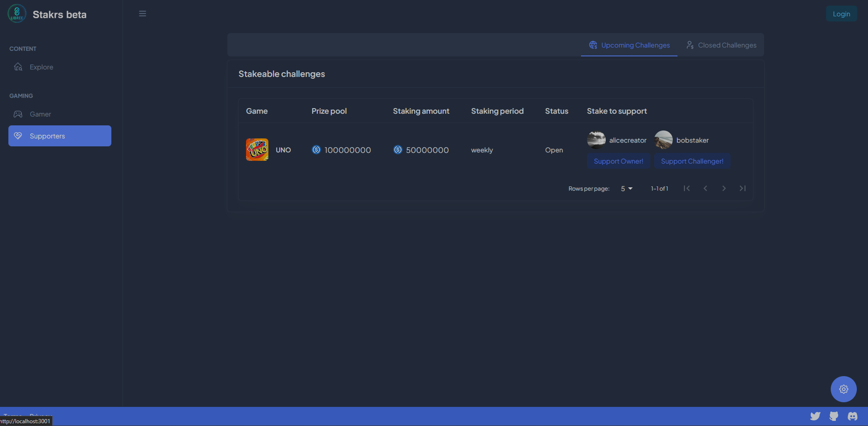The height and width of the screenshot is (426, 868).
Task: Click the staking amount value 50000000
Action: point(427,150)
